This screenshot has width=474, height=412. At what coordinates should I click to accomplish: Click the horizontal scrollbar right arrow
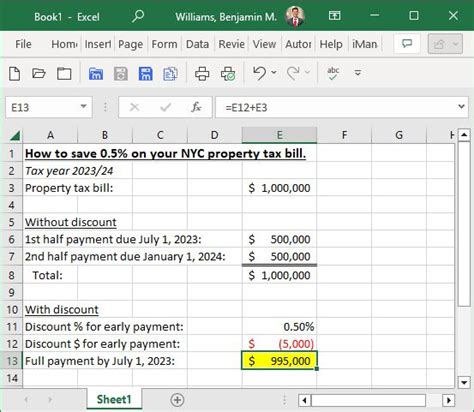coord(449,400)
